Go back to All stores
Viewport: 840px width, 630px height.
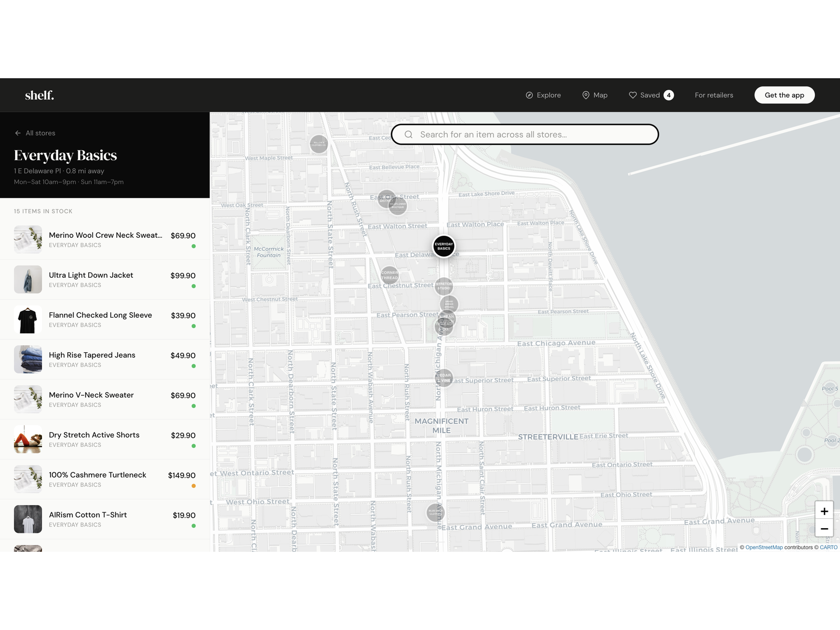pyautogui.click(x=35, y=133)
